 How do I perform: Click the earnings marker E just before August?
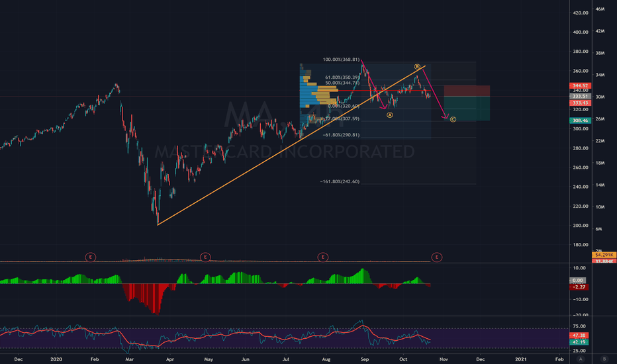coord(322,257)
